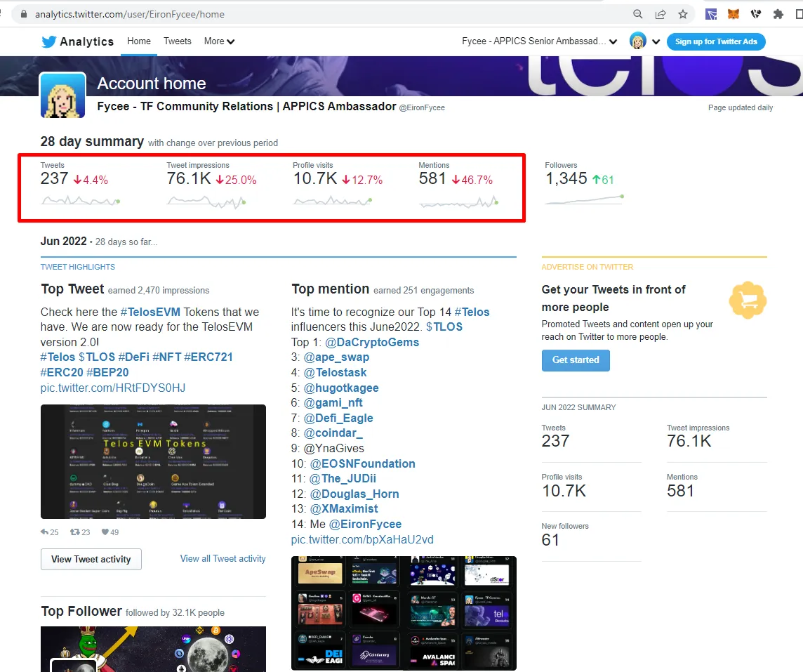
Task: Click the Followers 1,345 summary sparkline
Action: 584,199
